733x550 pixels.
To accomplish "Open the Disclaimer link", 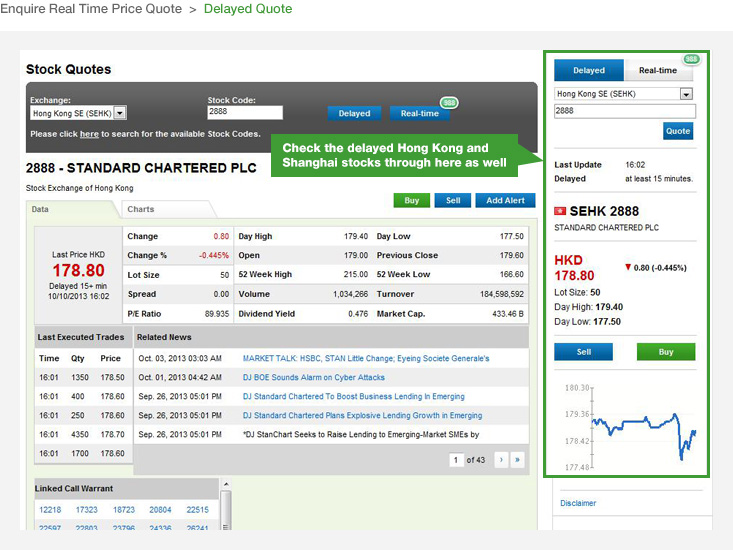I will coord(578,503).
